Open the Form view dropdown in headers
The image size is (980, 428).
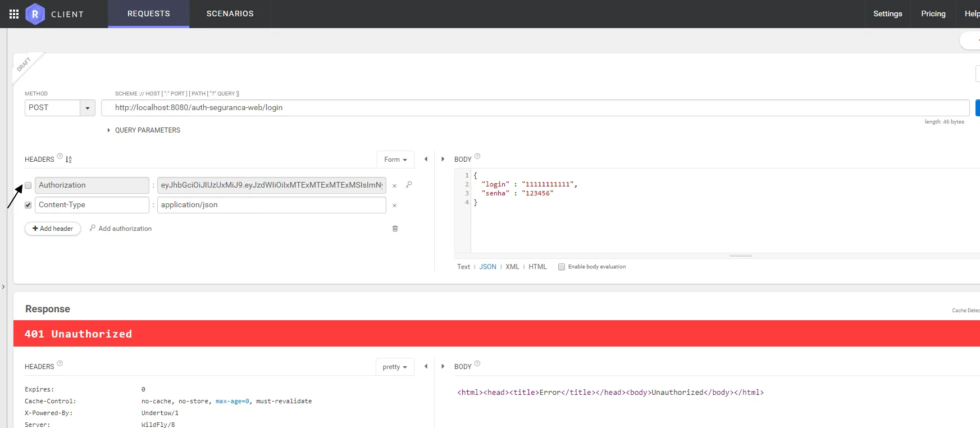click(395, 160)
